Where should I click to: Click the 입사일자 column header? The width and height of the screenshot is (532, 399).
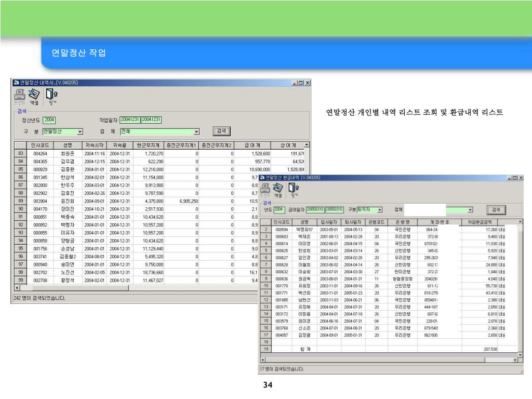pos(329,222)
